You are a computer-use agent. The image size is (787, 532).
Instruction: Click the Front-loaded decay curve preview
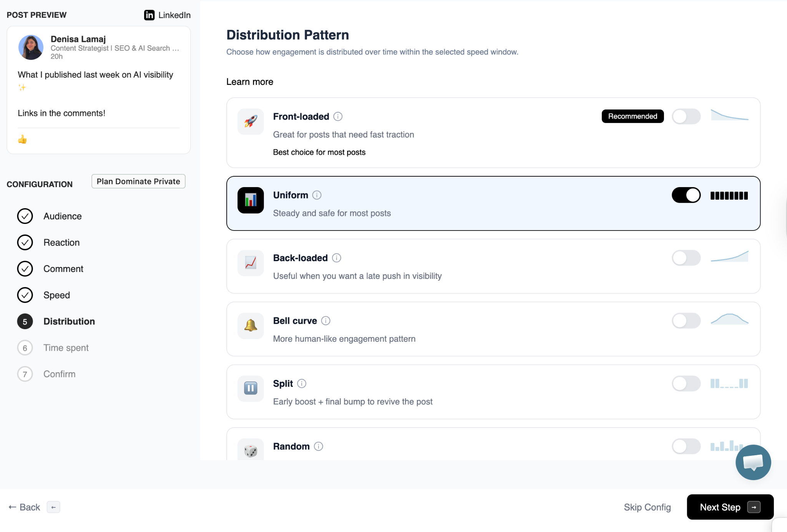730,116
